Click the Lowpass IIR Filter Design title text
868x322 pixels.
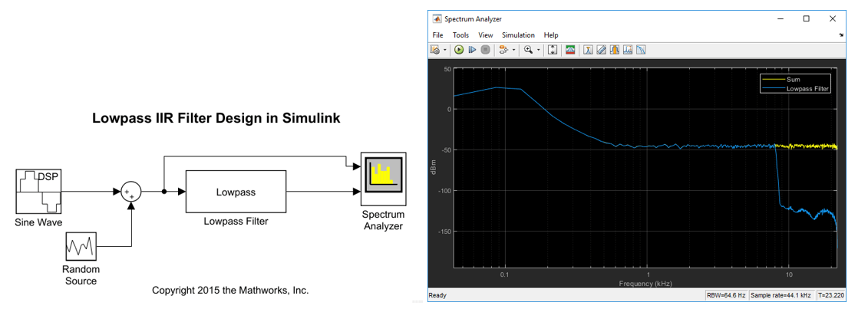tap(216, 118)
